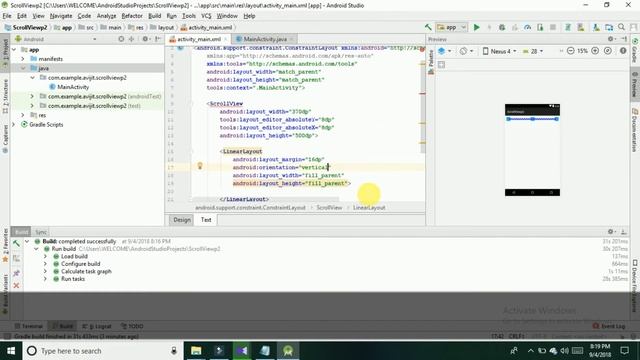This screenshot has height=360, width=640.
Task: Expand the manifests folder
Action: 23,59
